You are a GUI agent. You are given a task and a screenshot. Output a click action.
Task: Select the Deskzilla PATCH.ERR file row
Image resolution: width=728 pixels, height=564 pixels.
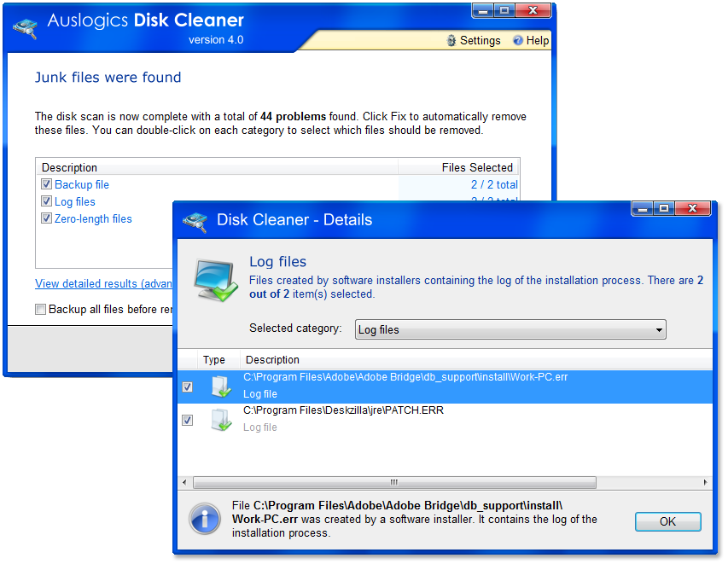tap(445, 420)
